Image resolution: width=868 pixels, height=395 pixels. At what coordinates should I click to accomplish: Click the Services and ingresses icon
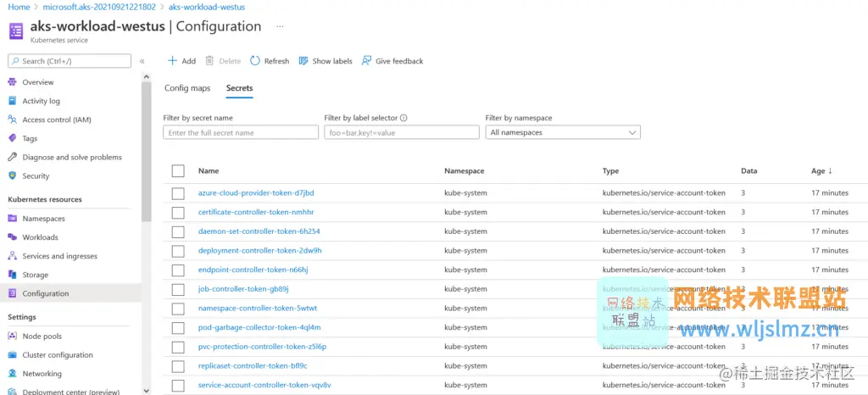pyautogui.click(x=12, y=256)
